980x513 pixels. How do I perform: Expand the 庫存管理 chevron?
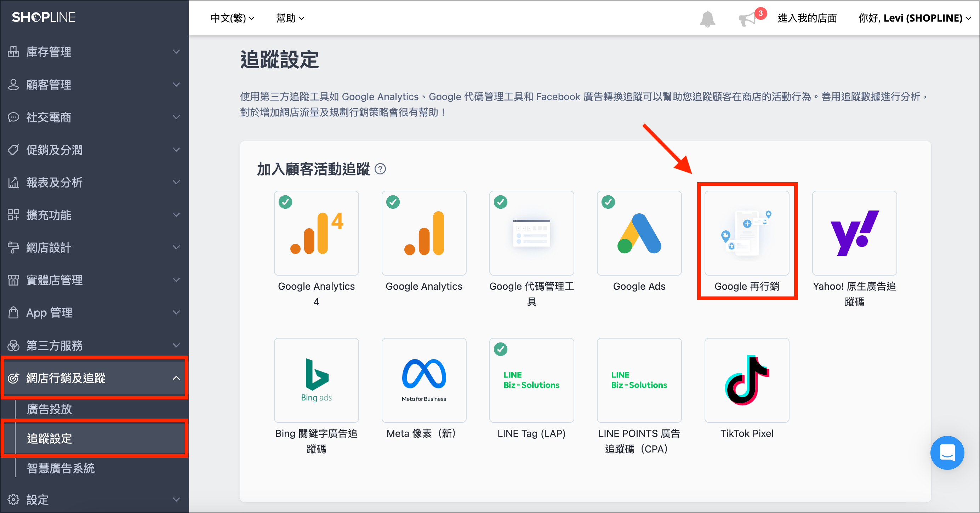click(x=176, y=51)
